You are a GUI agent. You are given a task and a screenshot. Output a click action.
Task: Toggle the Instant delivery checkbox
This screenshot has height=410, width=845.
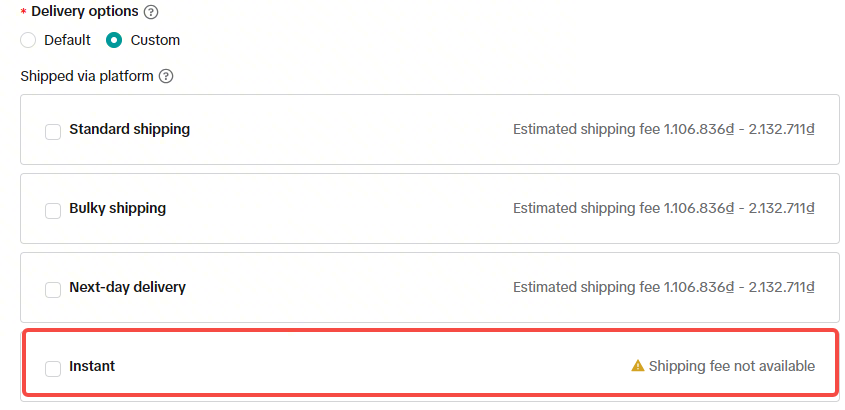coord(53,368)
